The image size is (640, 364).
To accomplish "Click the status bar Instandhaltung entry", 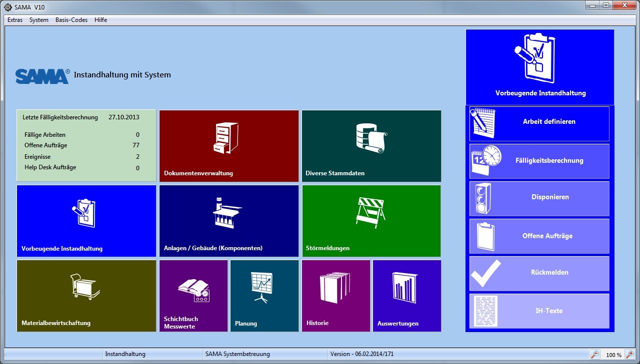I will [125, 355].
